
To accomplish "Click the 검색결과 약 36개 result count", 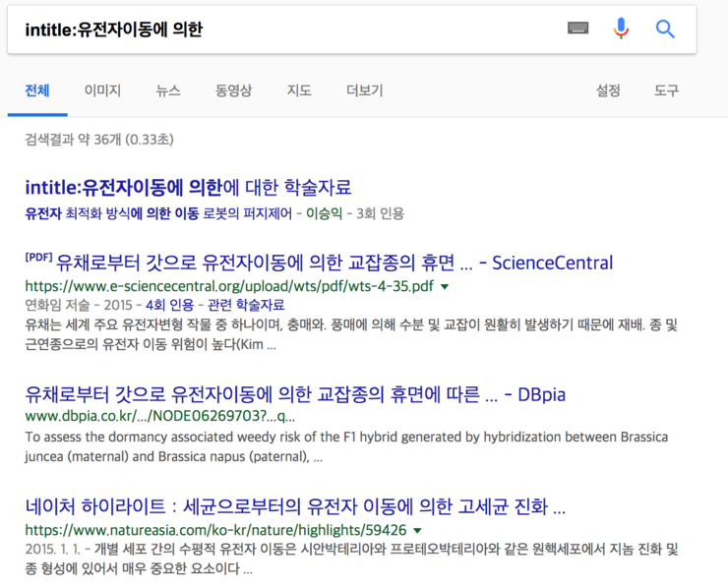I will 99,140.
